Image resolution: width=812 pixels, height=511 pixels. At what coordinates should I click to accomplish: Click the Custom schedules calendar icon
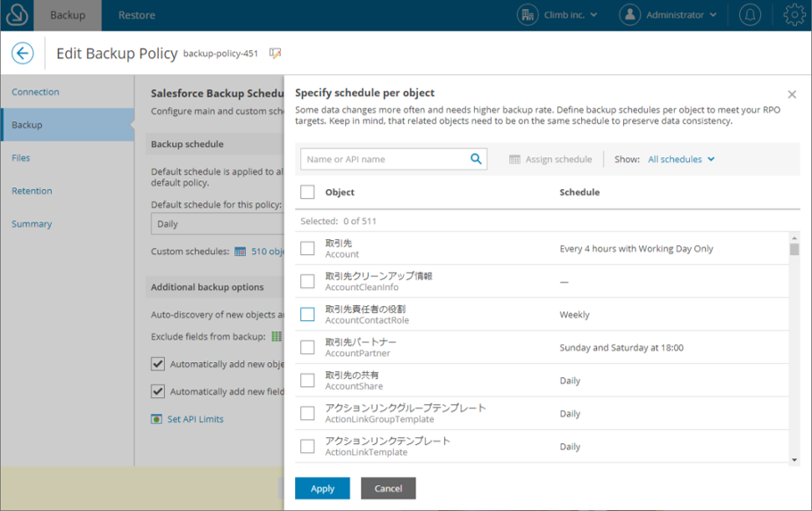(x=241, y=251)
